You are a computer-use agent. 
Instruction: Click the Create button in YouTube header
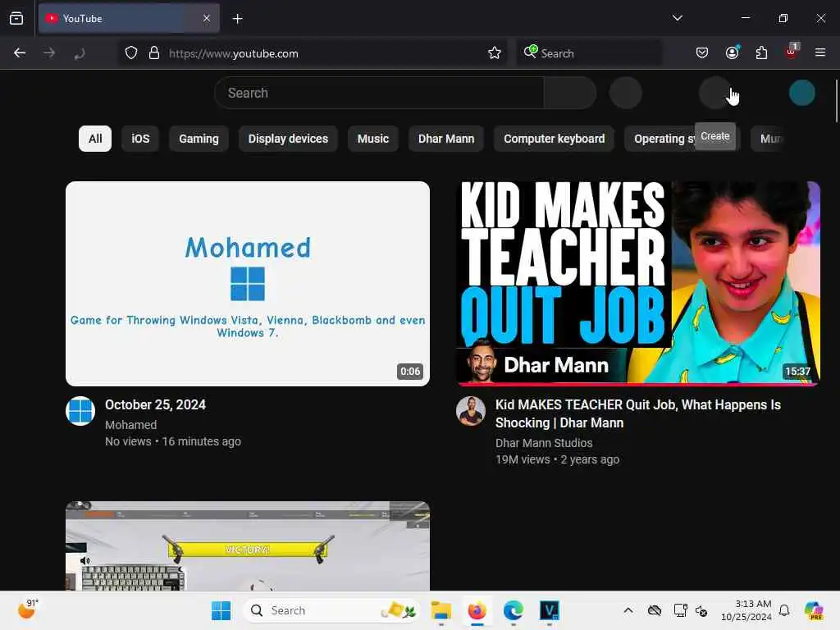715,94
